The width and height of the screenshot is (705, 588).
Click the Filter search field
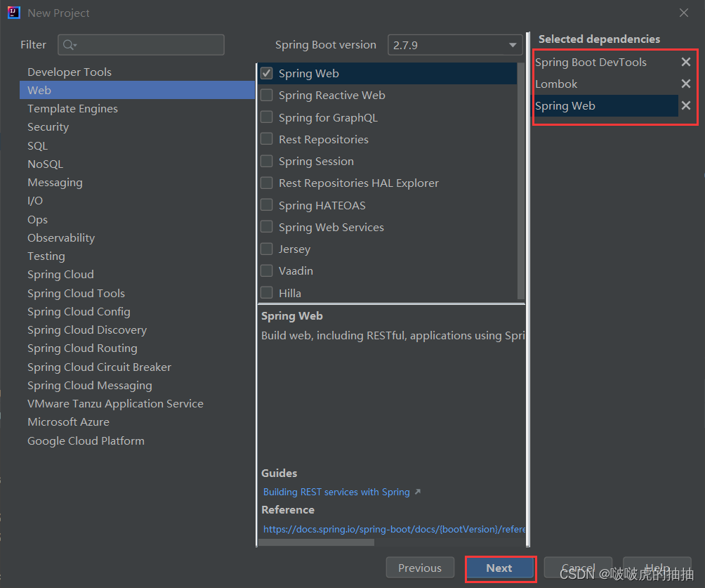[x=140, y=44]
